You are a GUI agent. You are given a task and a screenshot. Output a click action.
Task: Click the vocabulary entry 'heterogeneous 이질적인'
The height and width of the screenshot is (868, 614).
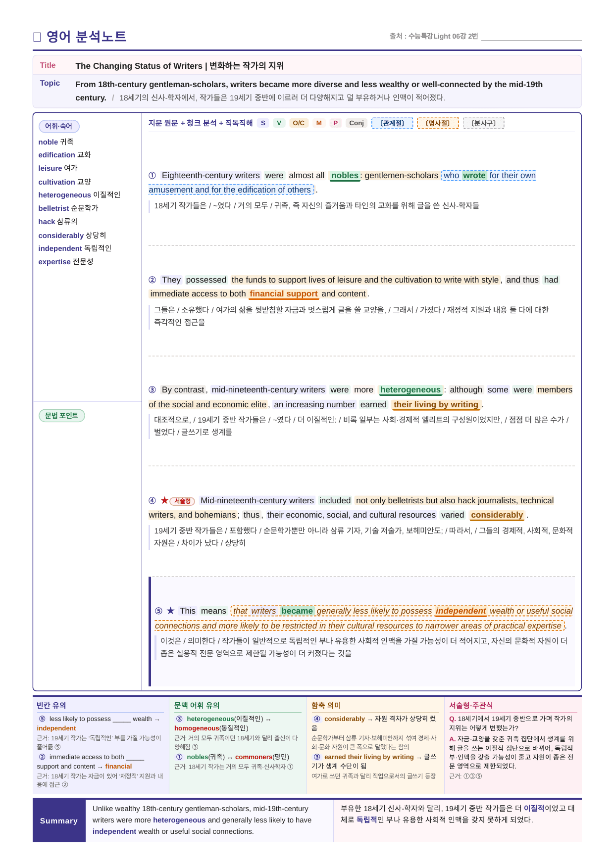point(79,195)
